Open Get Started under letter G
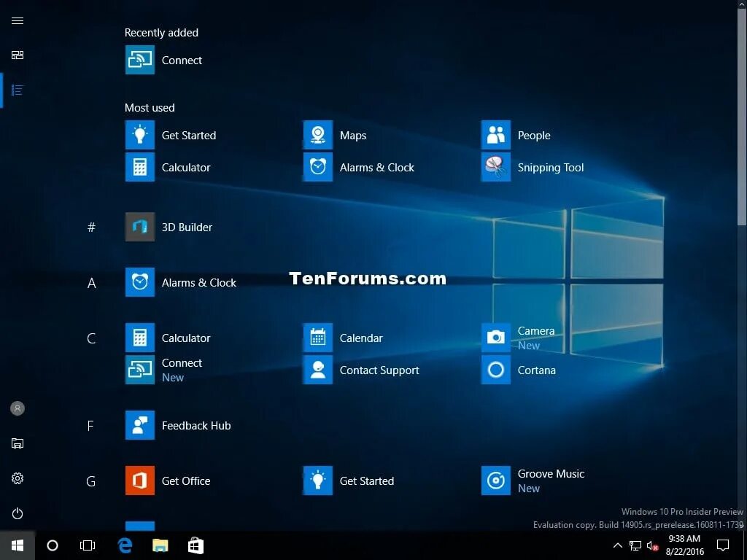747x560 pixels. (318, 481)
